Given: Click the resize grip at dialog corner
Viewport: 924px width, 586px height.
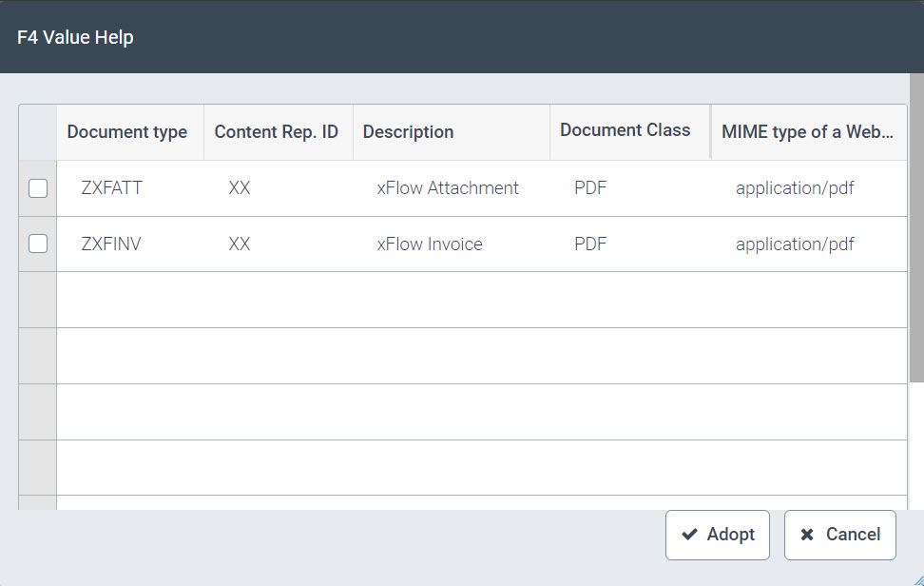Looking at the screenshot, I should tap(916, 578).
